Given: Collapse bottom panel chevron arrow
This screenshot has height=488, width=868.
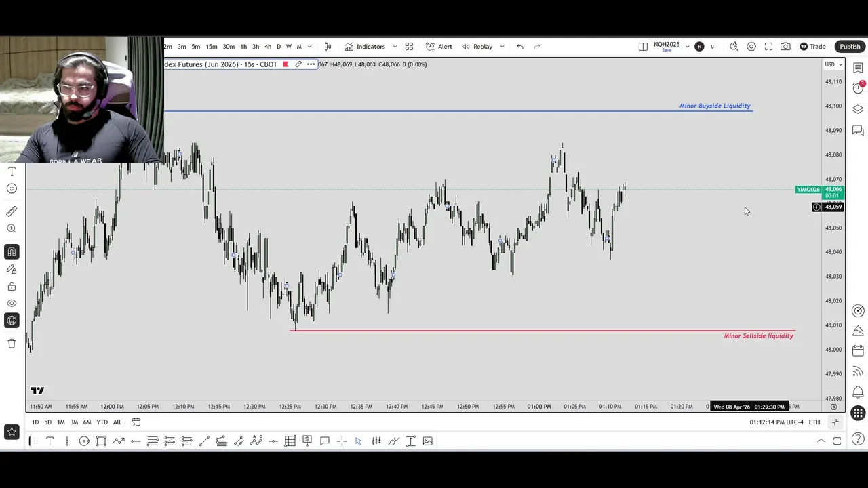Looking at the screenshot, I should [821, 441].
